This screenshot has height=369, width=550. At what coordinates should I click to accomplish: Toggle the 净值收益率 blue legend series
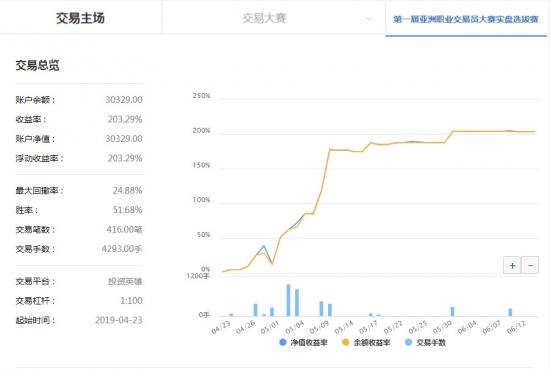click(x=303, y=343)
